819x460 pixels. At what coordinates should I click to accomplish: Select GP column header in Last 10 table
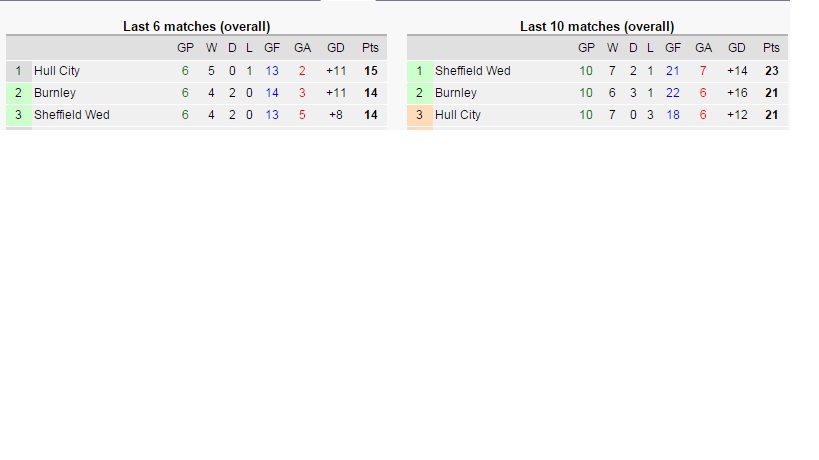(x=586, y=48)
